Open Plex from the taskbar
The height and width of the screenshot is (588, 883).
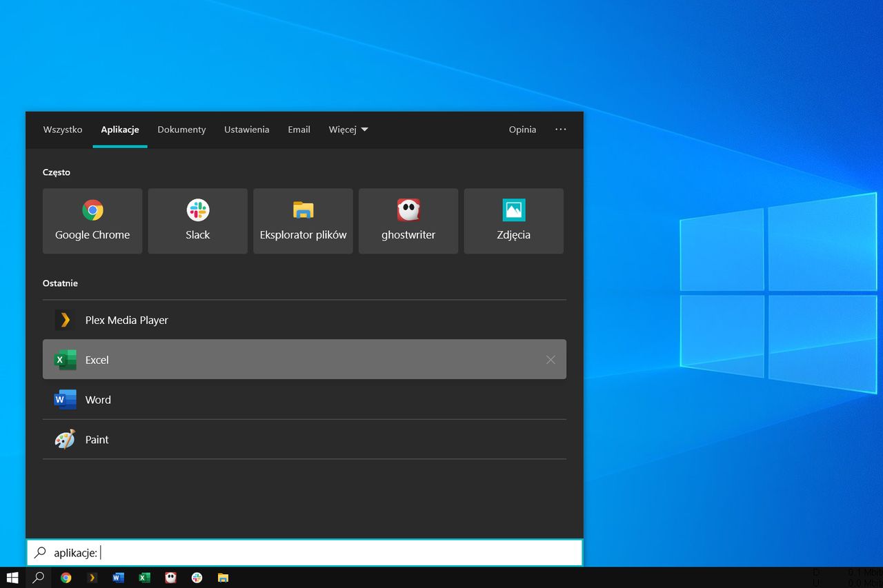92,578
